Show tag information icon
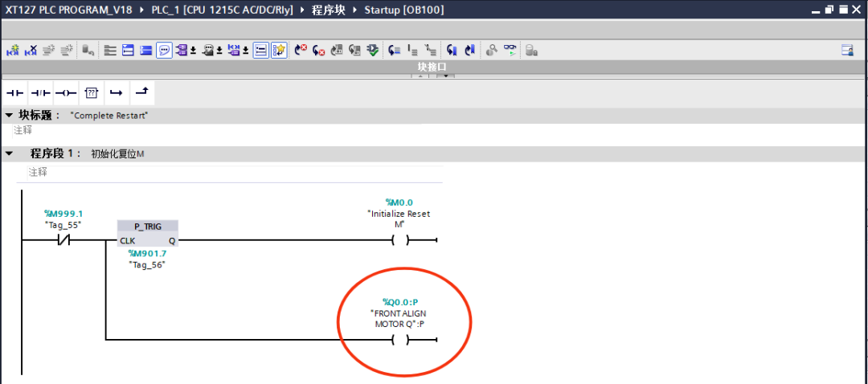This screenshot has width=868, height=384. click(x=209, y=51)
